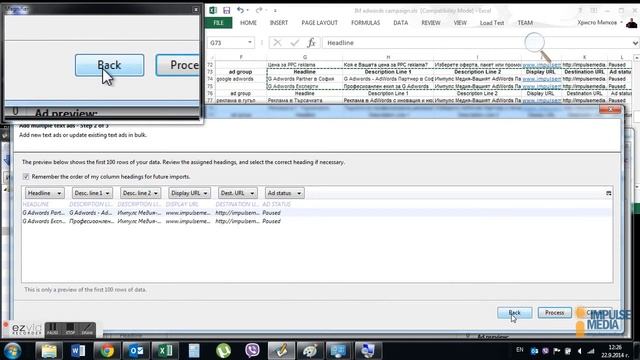Viewport: 640px width, 360px height.
Task: Switch to the FORMULAS ribbon tab
Action: [365, 23]
